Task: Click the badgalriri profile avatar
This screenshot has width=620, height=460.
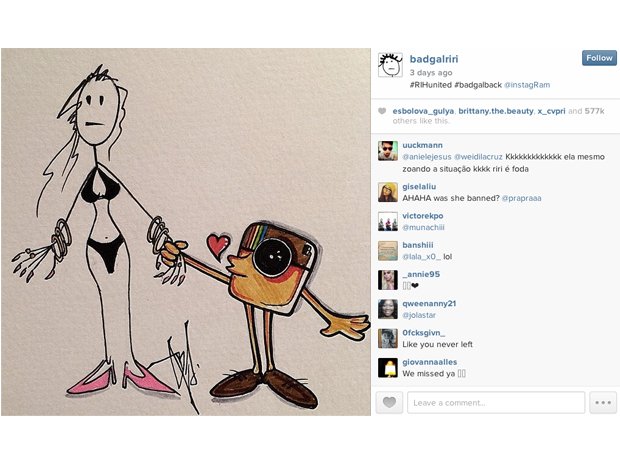Action: (x=390, y=65)
